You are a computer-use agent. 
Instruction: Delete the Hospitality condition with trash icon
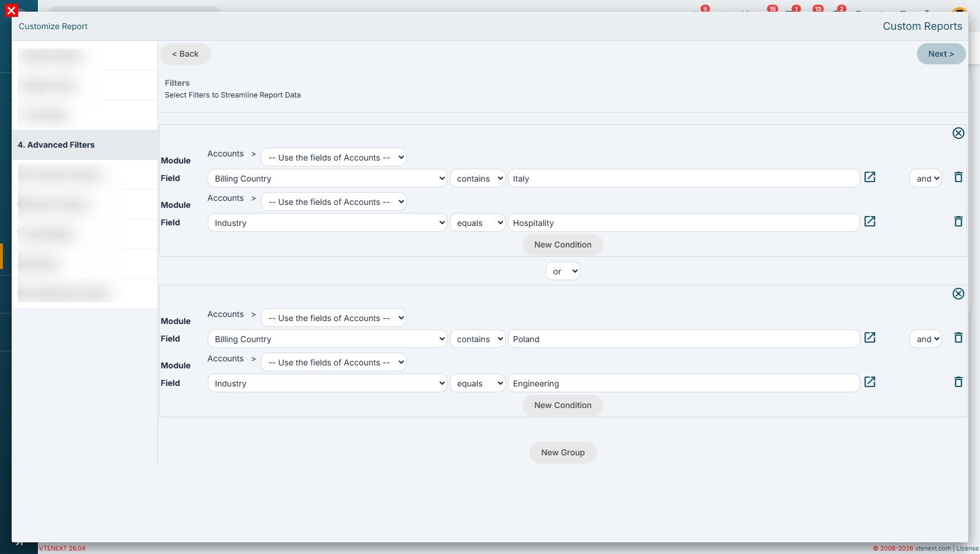(958, 221)
